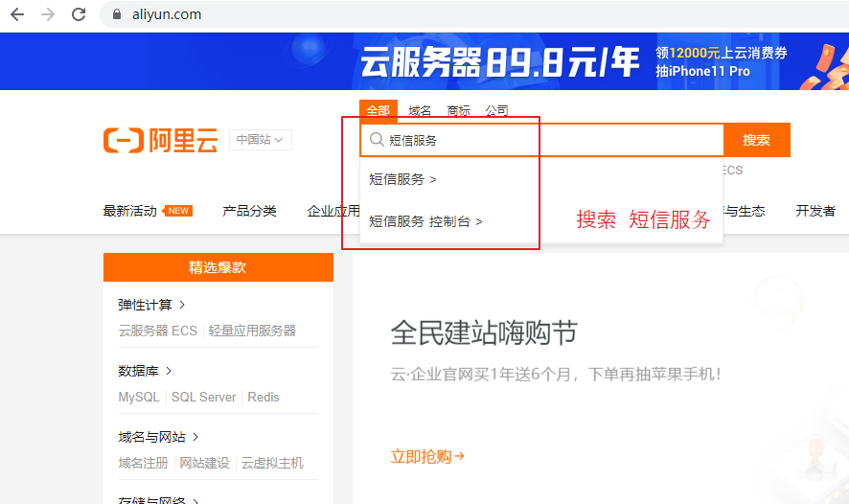The image size is (849, 504).
Task: Open the 开发者 nav menu
Action: point(815,211)
